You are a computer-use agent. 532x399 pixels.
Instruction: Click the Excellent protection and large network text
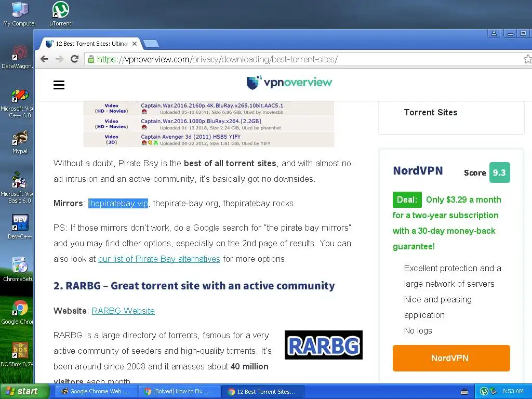[453, 276]
